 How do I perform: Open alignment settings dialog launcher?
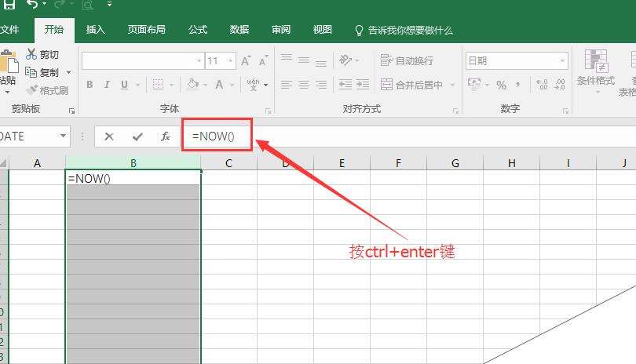coord(455,111)
